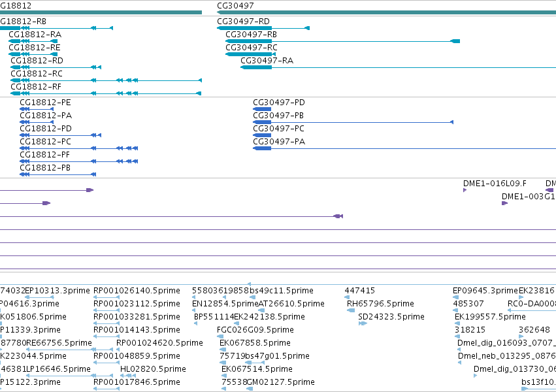
Task: Select the CG18812-PB protein label
Action: pyautogui.click(x=45, y=168)
